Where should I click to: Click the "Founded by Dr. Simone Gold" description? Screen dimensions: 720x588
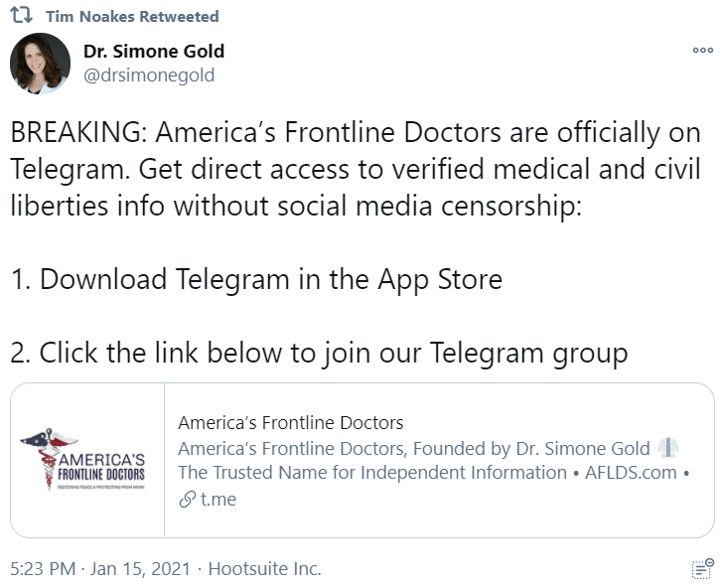tap(413, 448)
